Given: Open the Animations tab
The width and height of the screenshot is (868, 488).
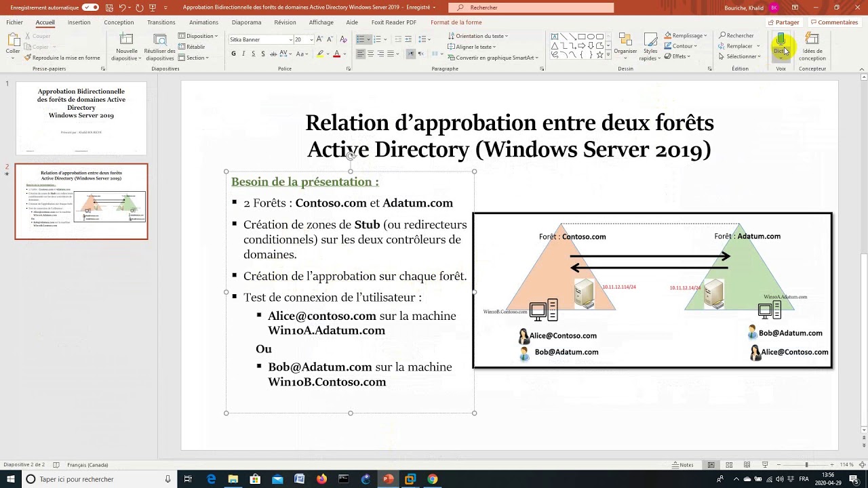Looking at the screenshot, I should click(x=203, y=22).
